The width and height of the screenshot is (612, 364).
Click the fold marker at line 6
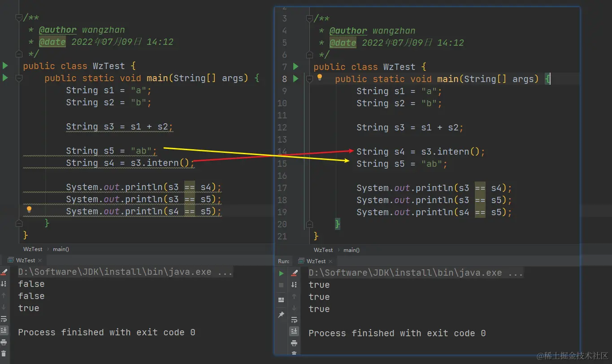(x=309, y=55)
